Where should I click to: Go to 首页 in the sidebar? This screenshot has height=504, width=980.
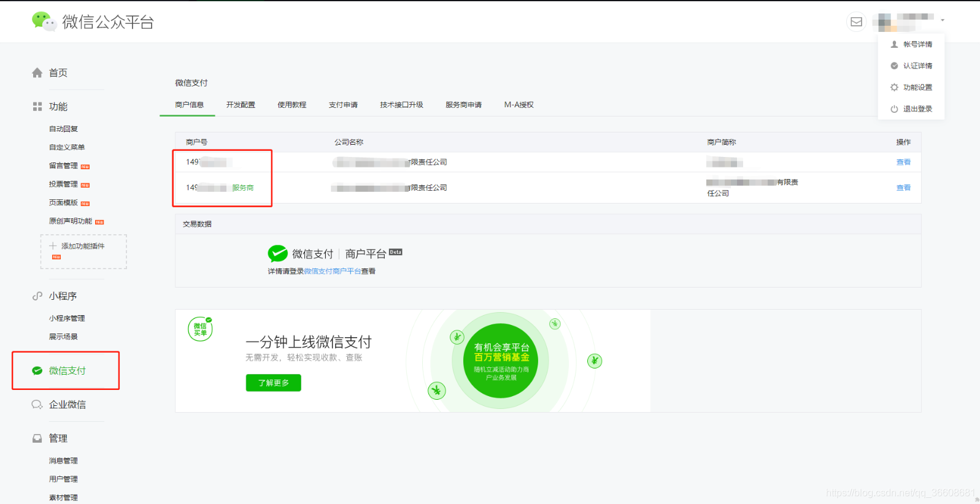point(58,73)
